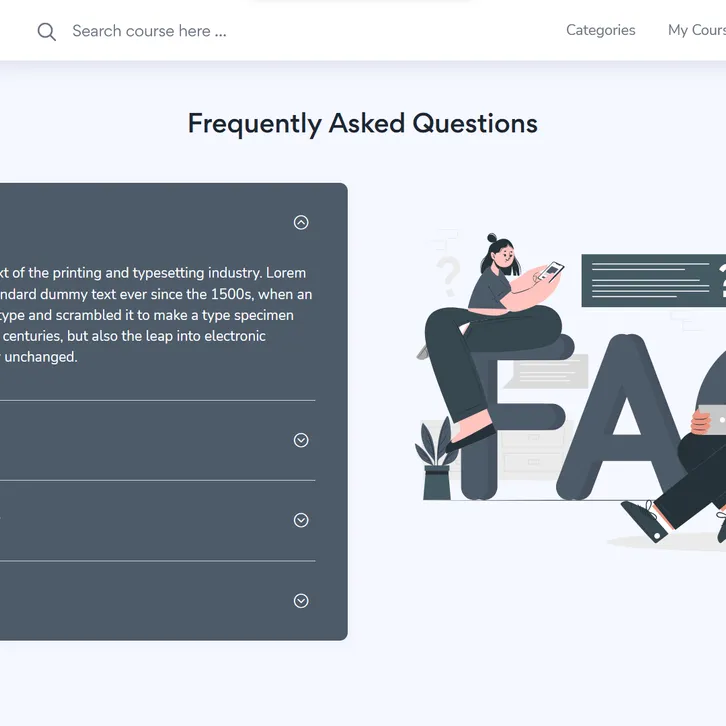Screen dimensions: 726x726
Task: Expand the third FAQ chevron-down icon
Action: pos(301,520)
